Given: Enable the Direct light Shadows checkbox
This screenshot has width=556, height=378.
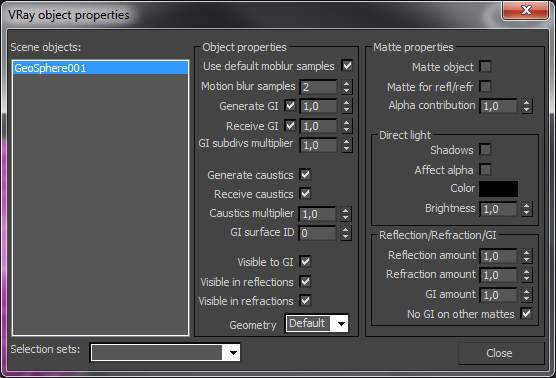Looking at the screenshot, I should [485, 150].
